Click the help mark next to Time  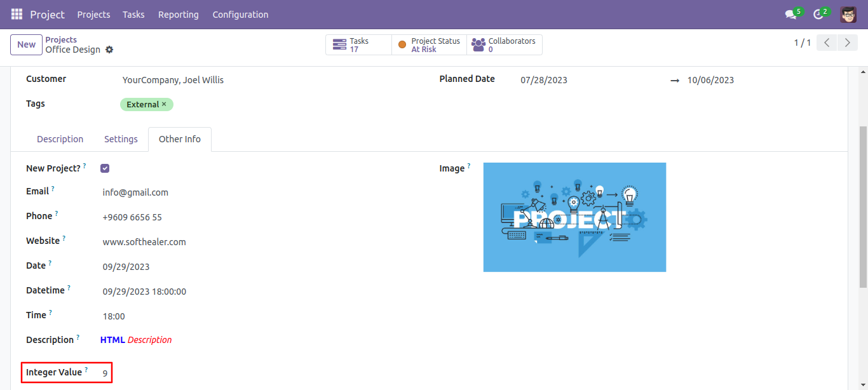(x=50, y=313)
